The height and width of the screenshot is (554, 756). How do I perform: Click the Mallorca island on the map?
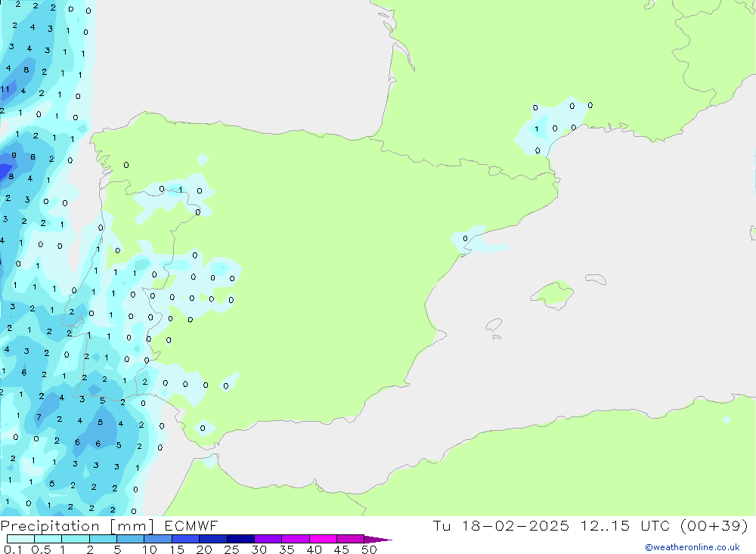pos(553,294)
